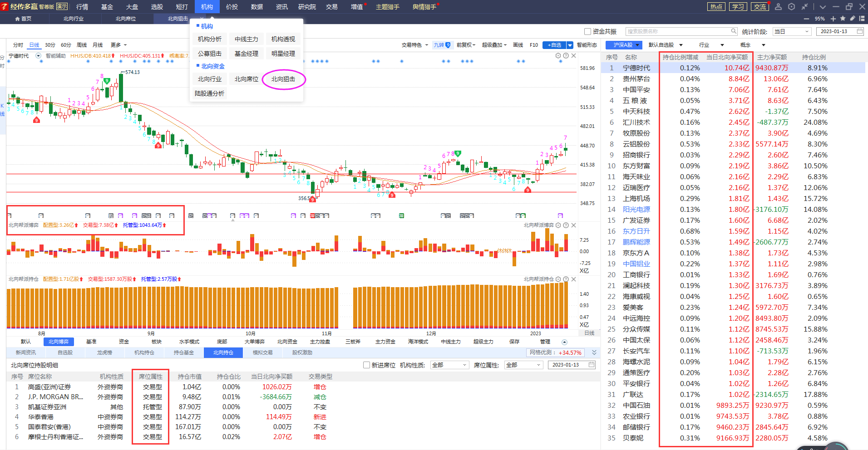Click the 热点 button in title bar
Screen dimensions: 868x450
716,6
